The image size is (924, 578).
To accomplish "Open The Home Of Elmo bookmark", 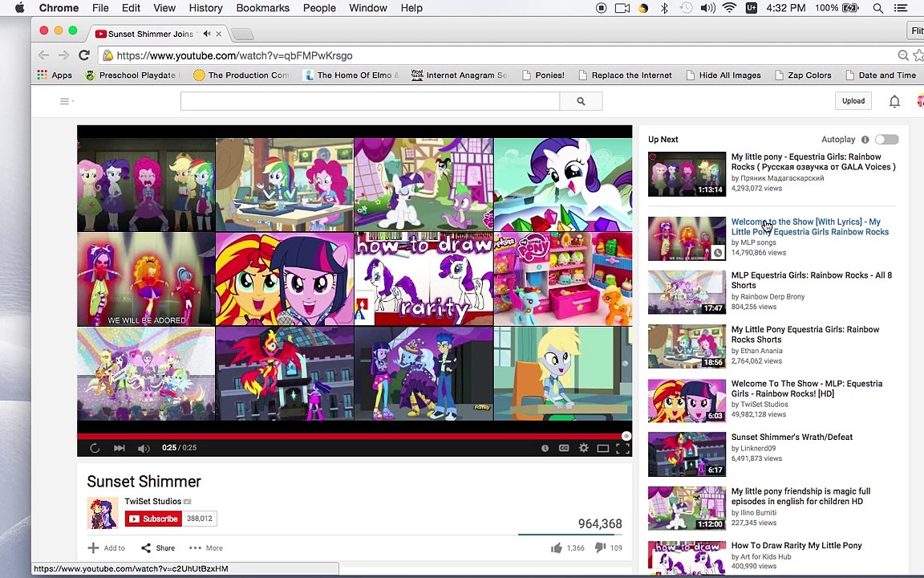I will [x=351, y=75].
